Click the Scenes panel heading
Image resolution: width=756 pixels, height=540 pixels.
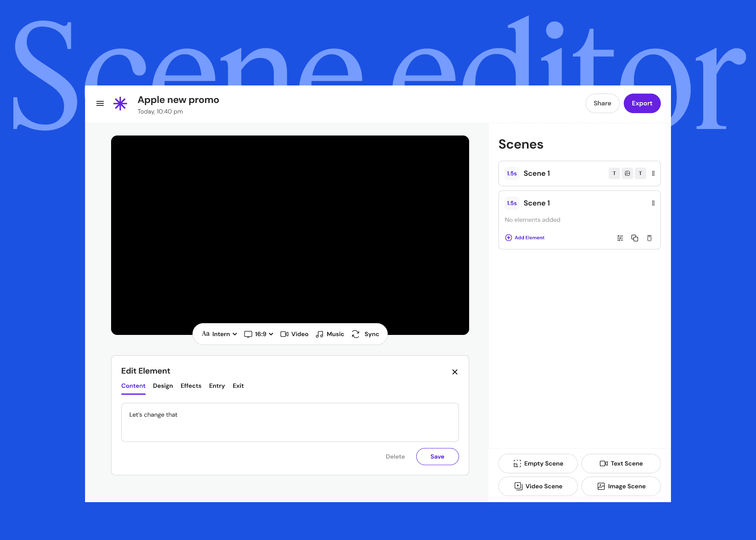521,144
